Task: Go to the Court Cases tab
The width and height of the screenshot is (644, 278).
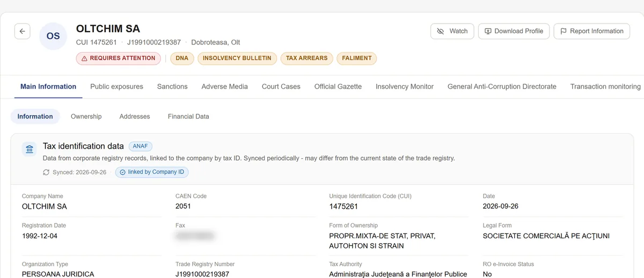Action: coord(281,86)
